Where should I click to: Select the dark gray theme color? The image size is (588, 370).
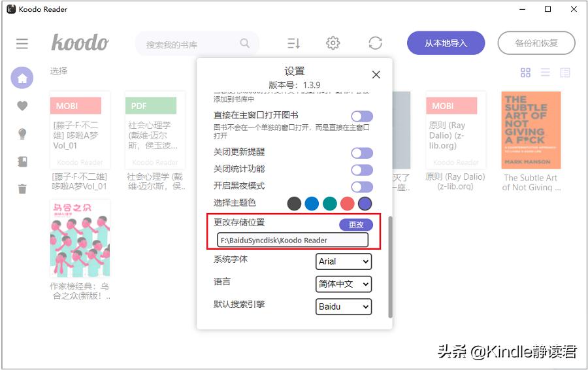(295, 204)
